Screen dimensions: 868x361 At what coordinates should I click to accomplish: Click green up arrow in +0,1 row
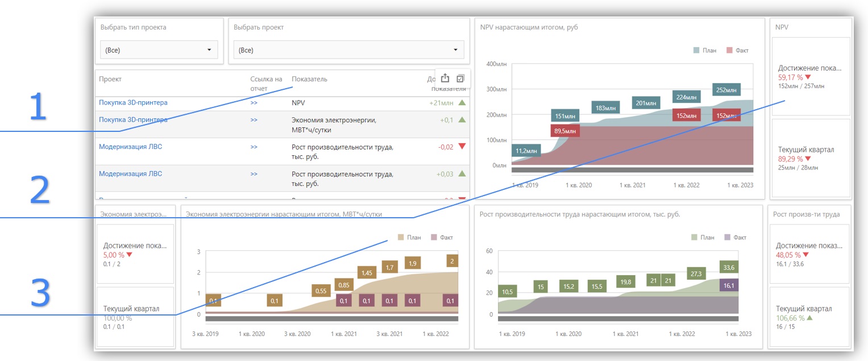tap(462, 120)
